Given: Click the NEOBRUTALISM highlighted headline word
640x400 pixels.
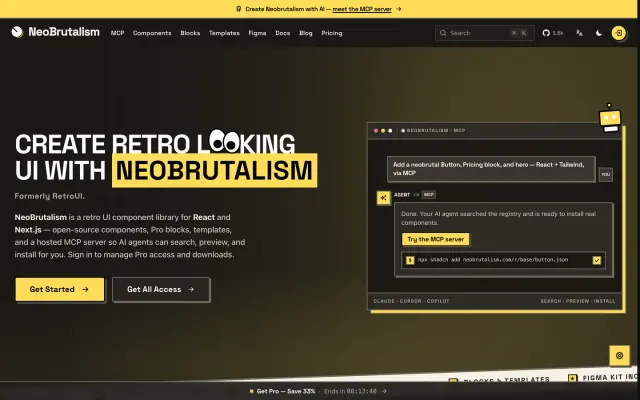Looking at the screenshot, I should (214, 170).
